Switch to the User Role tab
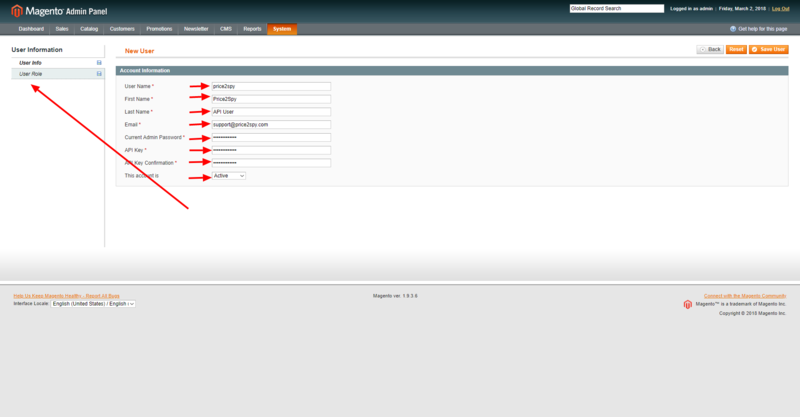The image size is (800, 417). coord(58,74)
